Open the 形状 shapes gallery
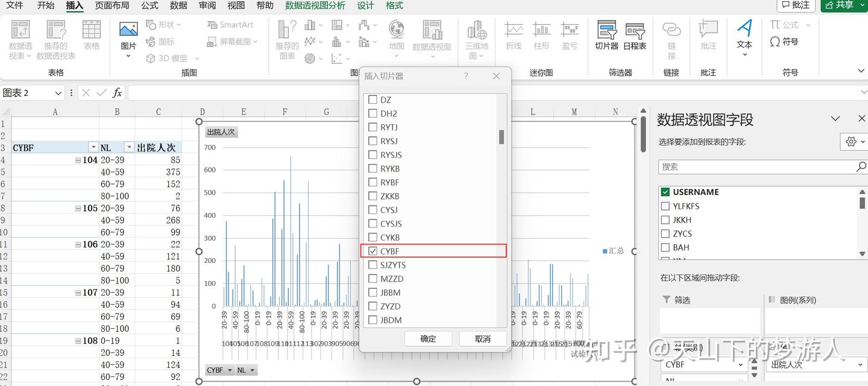 tap(163, 25)
